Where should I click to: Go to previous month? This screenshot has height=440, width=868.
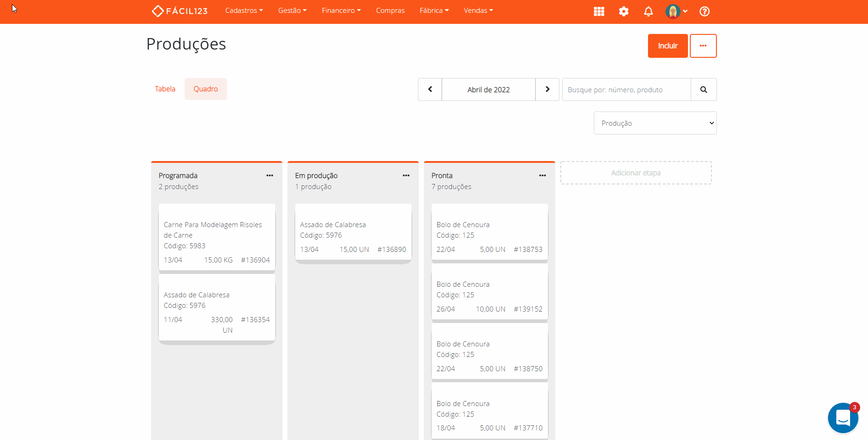tap(430, 89)
